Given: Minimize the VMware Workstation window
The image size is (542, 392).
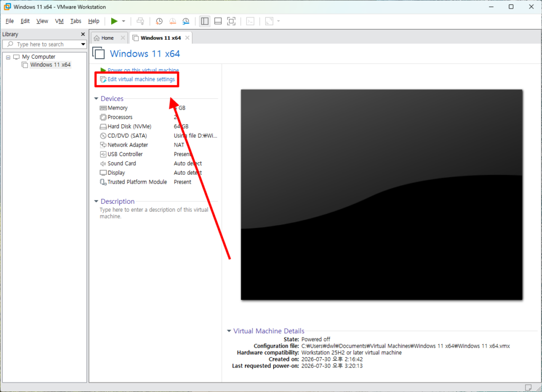Looking at the screenshot, I should (491, 6).
